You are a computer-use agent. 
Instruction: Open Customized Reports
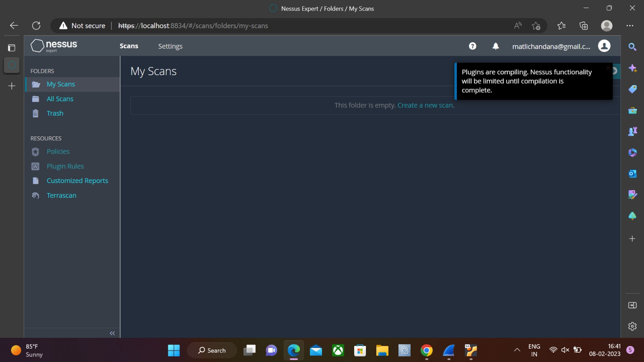click(x=77, y=181)
